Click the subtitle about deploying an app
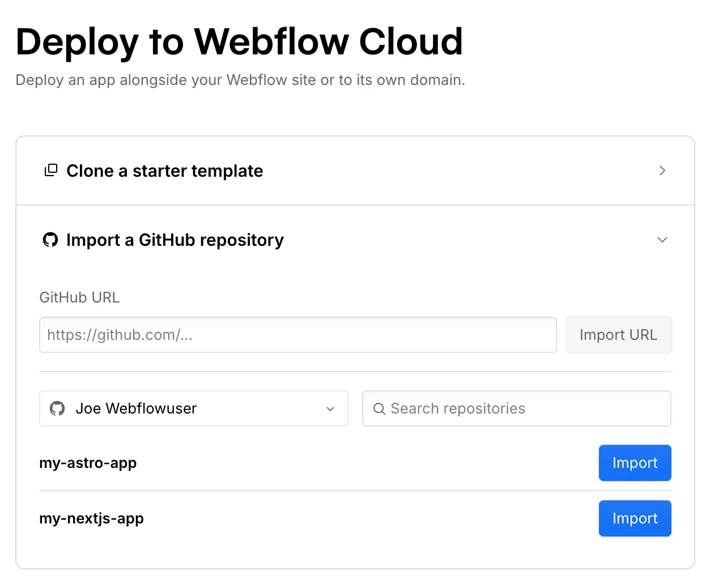This screenshot has width=706, height=588. coord(240,80)
